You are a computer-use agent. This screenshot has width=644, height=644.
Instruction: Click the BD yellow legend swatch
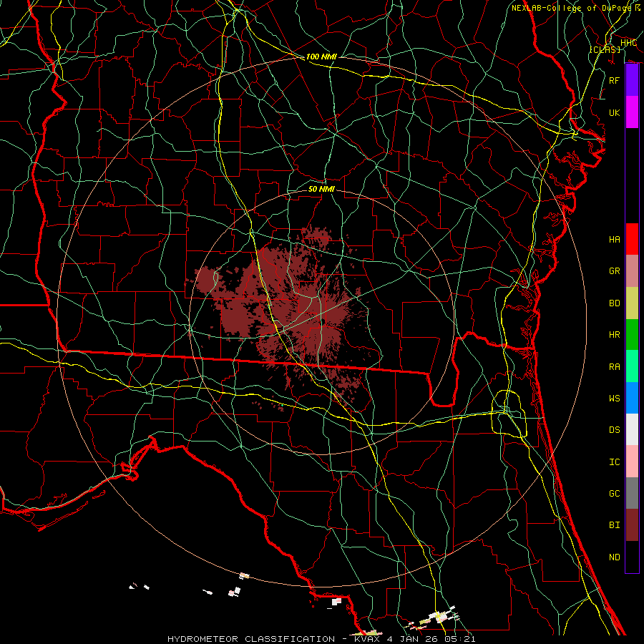click(632, 303)
